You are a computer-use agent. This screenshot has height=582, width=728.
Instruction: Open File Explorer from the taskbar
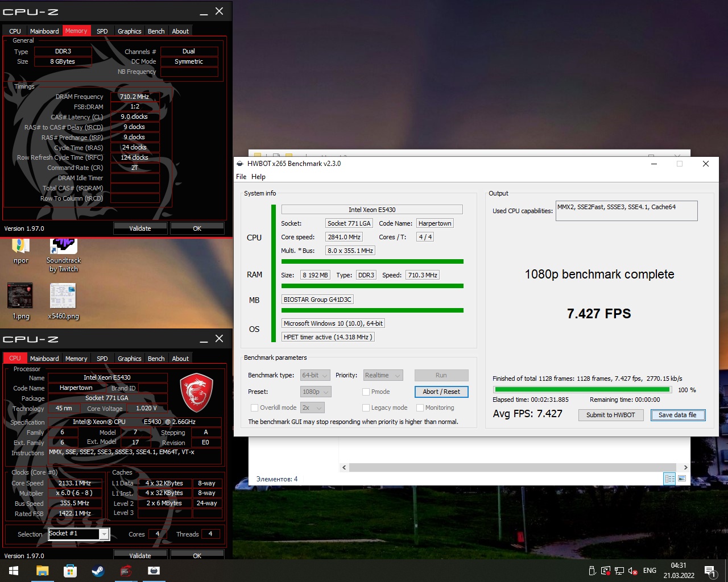42,571
